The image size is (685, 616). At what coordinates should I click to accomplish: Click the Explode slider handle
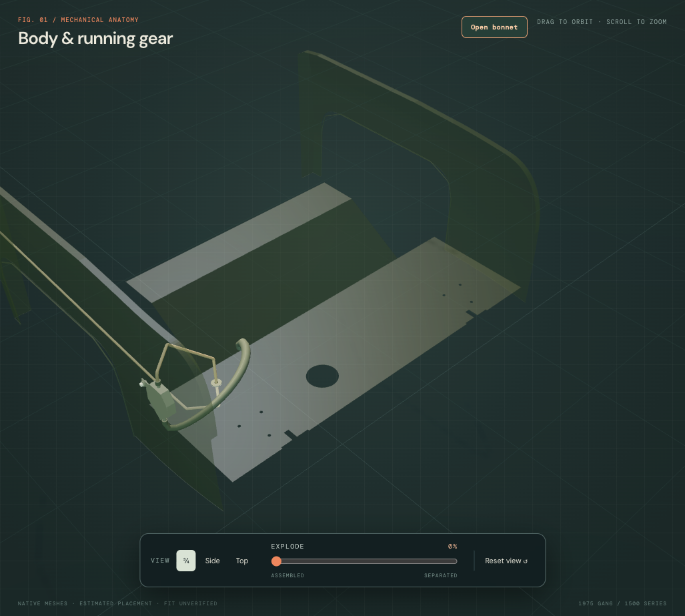(276, 561)
